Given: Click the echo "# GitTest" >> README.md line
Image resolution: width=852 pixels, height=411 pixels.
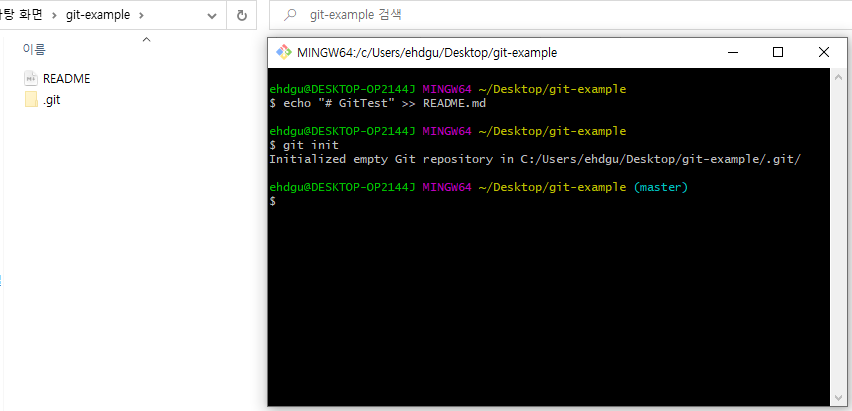Looking at the screenshot, I should tap(378, 103).
